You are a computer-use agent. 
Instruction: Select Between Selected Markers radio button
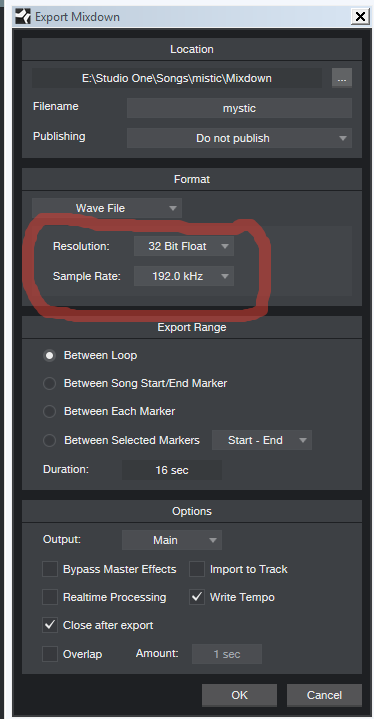50,441
